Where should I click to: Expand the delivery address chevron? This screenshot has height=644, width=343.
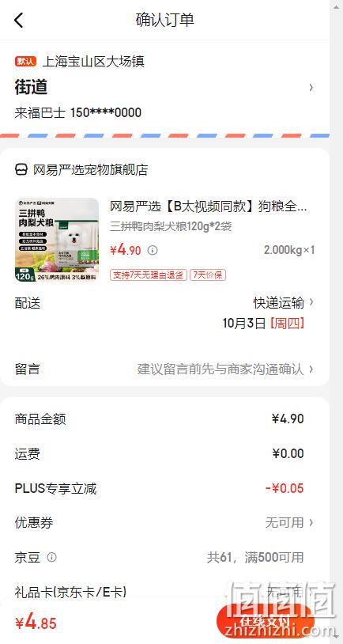pos(311,88)
